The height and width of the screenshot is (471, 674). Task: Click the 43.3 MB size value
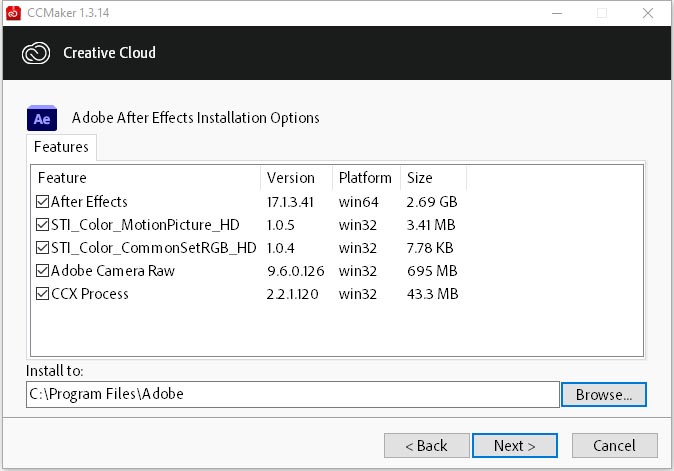pos(432,294)
